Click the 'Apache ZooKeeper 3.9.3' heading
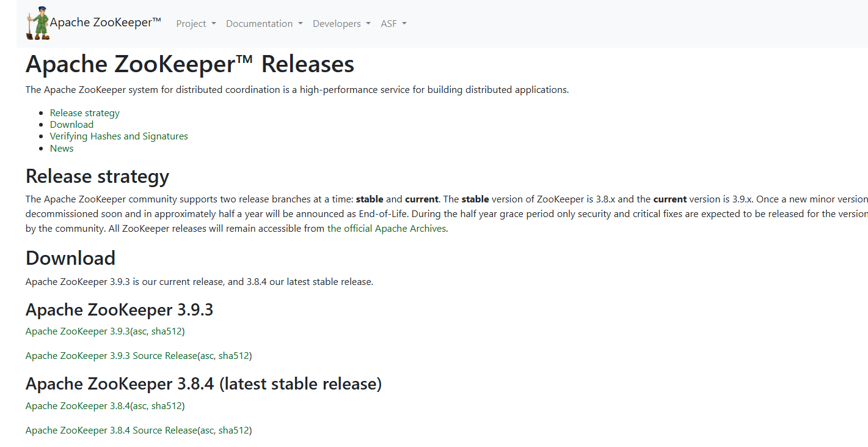 click(120, 310)
